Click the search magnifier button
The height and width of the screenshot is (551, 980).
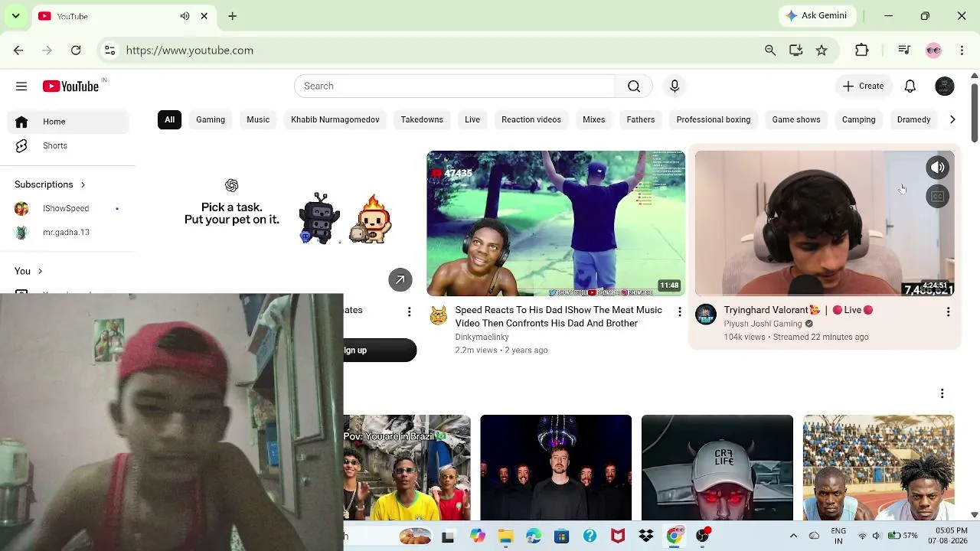tap(634, 86)
